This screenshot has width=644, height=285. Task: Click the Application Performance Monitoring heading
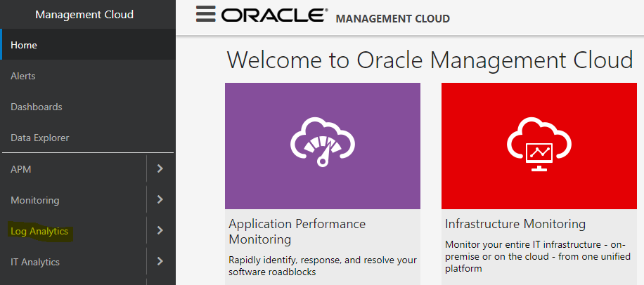pyautogui.click(x=297, y=231)
